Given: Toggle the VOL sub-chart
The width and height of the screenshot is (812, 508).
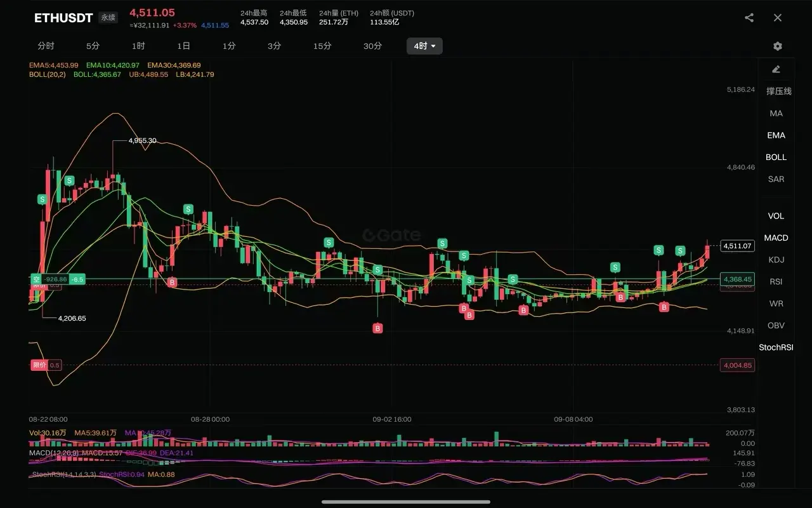Looking at the screenshot, I should [x=776, y=216].
